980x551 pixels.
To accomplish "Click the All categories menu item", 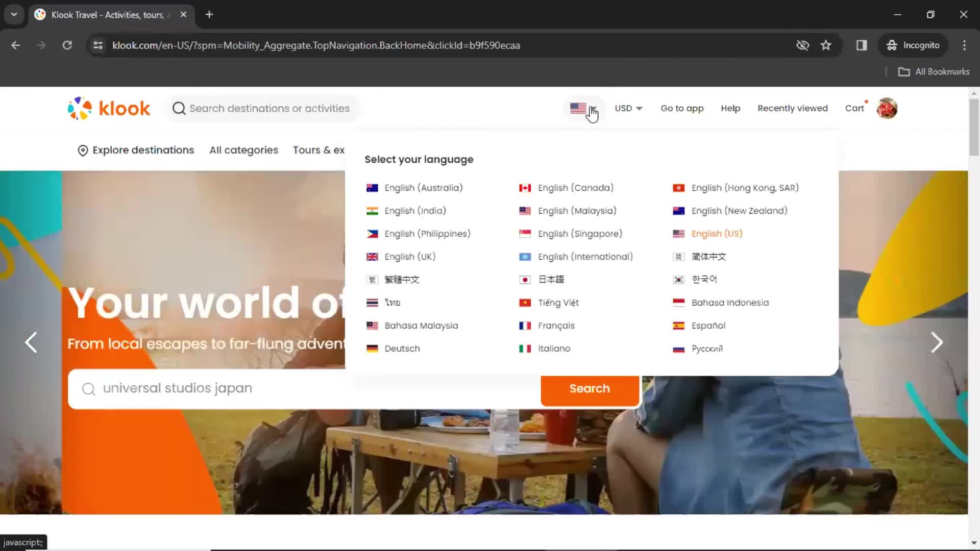I will point(243,149).
